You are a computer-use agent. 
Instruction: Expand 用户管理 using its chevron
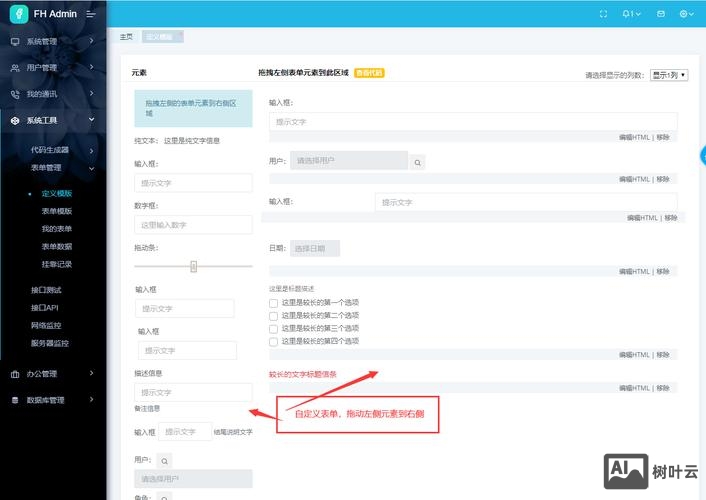91,67
